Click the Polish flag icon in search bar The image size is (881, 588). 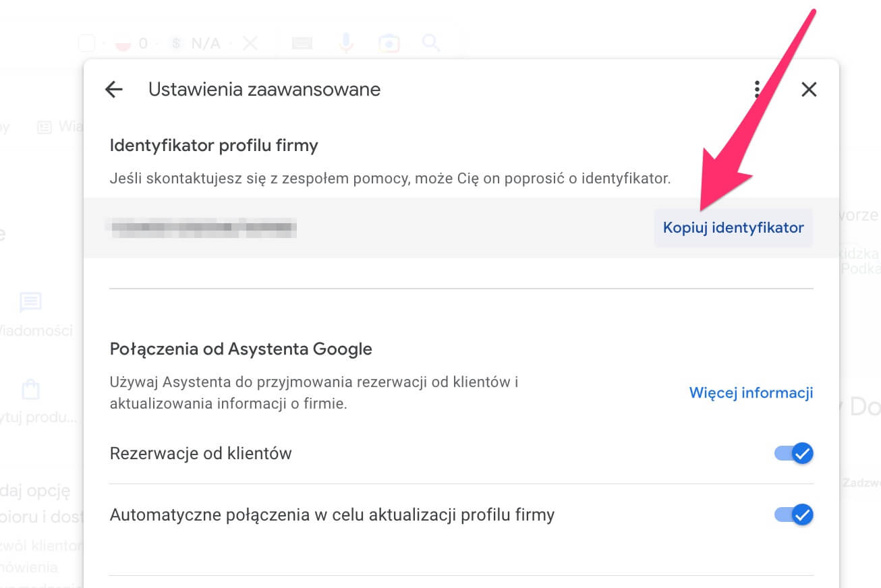pyautogui.click(x=123, y=44)
